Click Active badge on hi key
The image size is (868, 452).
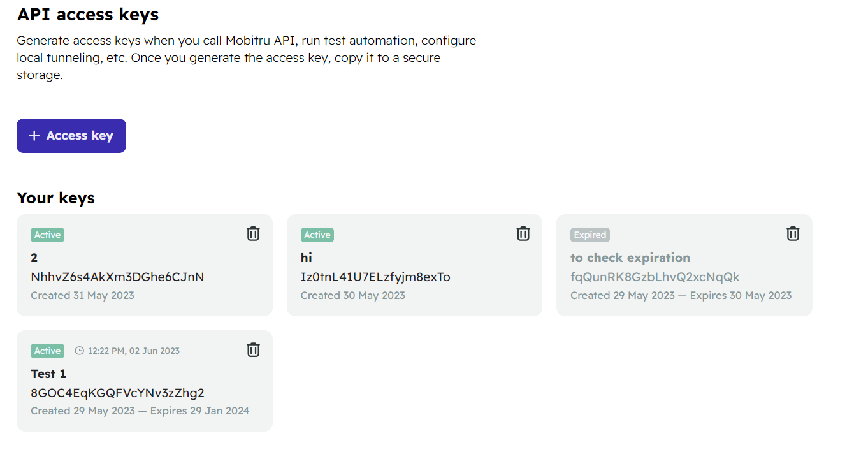[317, 235]
